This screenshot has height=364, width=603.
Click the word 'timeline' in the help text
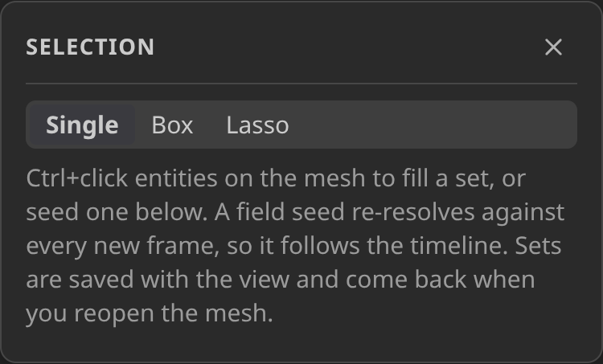(x=459, y=246)
